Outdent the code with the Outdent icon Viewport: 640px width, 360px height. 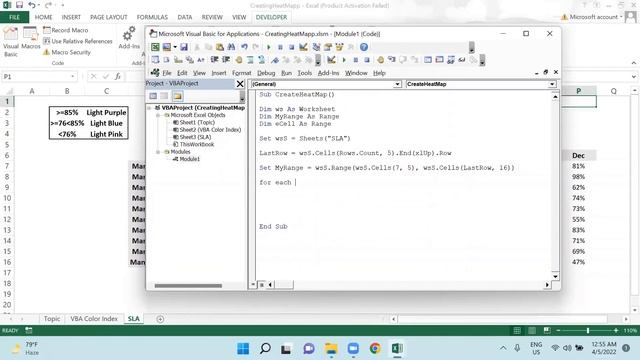(x=226, y=60)
